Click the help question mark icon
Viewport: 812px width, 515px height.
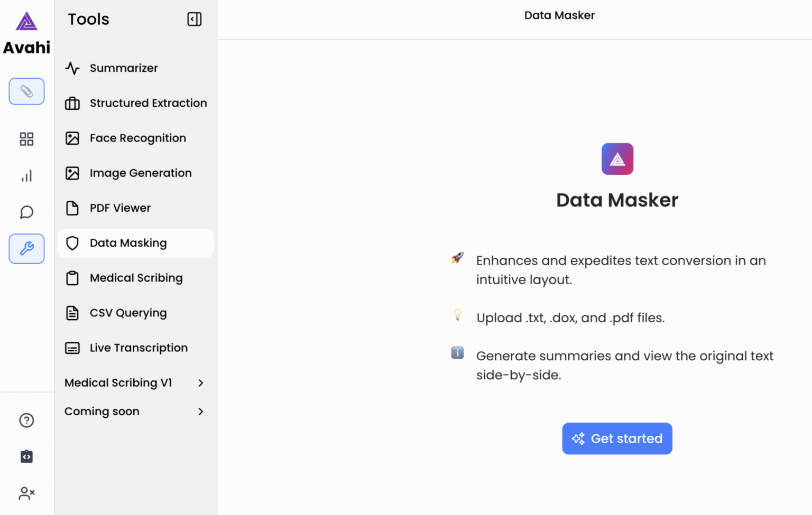click(26, 420)
